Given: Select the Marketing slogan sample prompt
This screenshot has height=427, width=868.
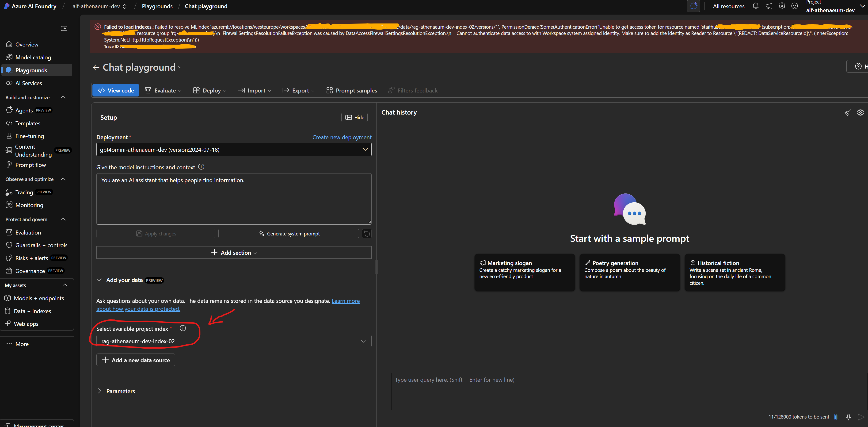Looking at the screenshot, I should tap(525, 272).
